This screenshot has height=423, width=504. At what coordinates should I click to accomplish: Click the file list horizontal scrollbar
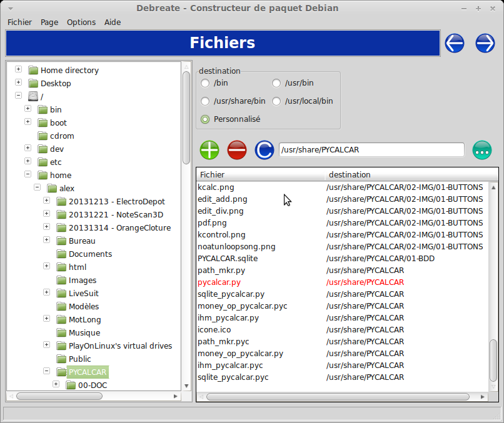(338, 397)
